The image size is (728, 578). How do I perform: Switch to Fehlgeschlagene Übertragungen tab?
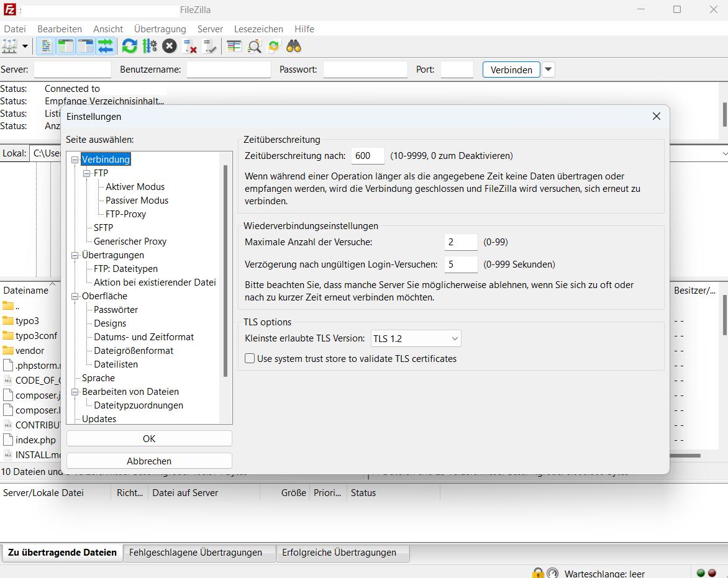click(x=199, y=553)
